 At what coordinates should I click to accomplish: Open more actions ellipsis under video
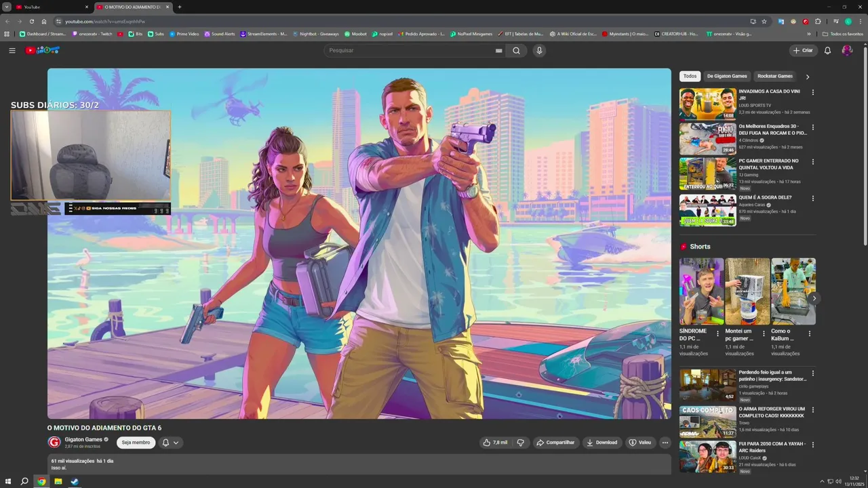click(665, 443)
